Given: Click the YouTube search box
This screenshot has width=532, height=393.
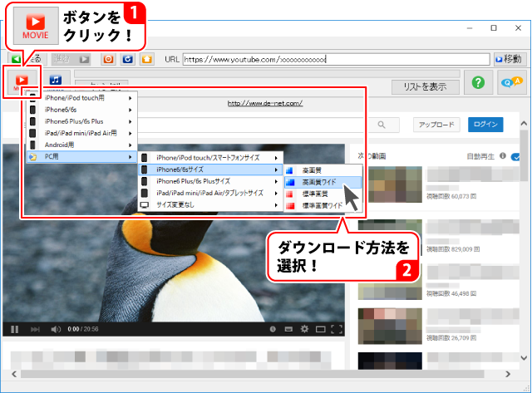Looking at the screenshot, I should [x=251, y=125].
